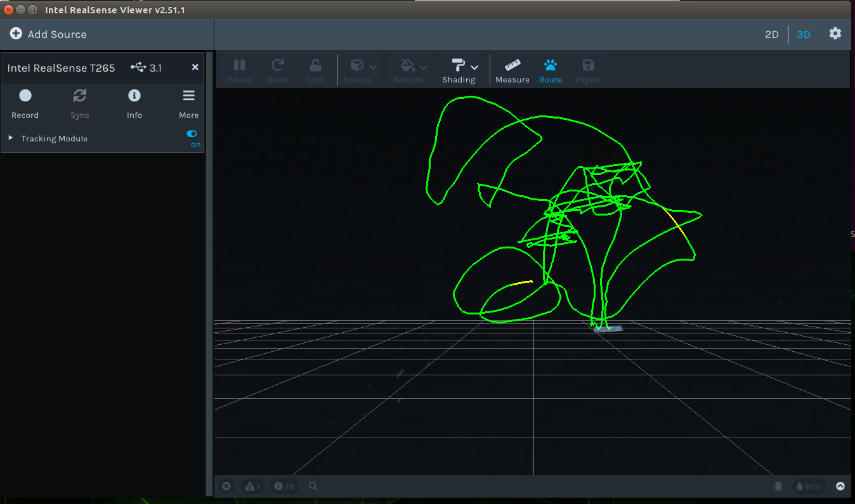Clear notifications with status bar X icon
855x504 pixels.
[226, 486]
